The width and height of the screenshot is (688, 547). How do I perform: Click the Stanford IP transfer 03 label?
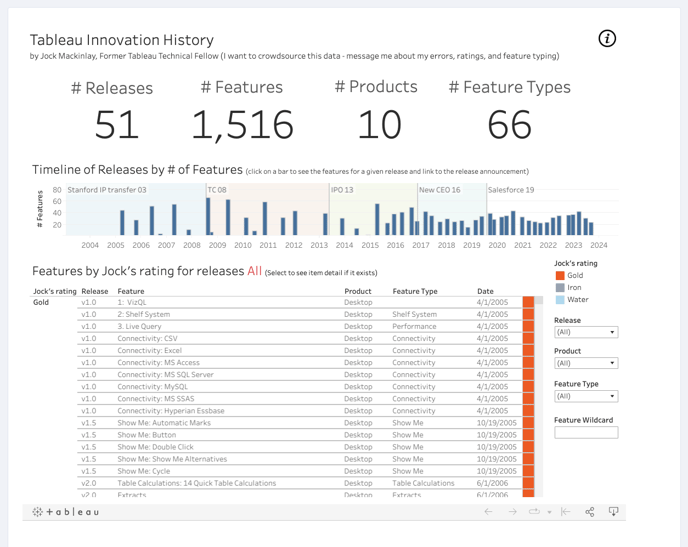[x=107, y=190]
